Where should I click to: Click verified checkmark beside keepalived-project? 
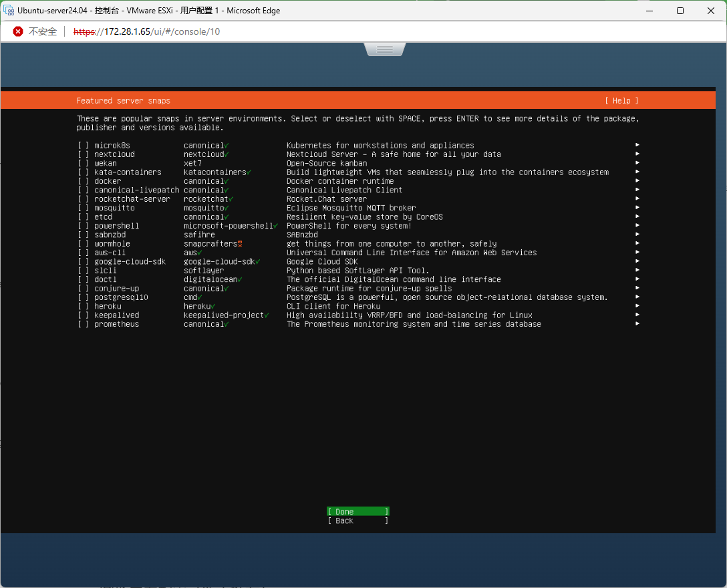tap(267, 315)
